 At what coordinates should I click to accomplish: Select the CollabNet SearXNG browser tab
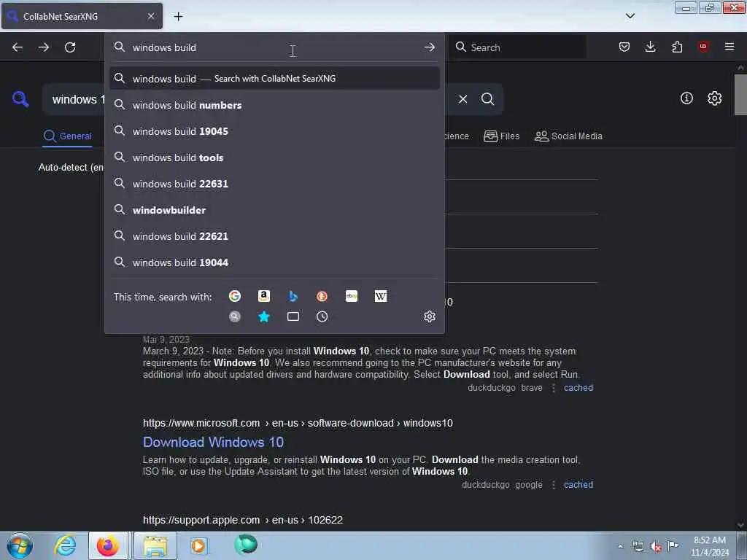[82, 16]
